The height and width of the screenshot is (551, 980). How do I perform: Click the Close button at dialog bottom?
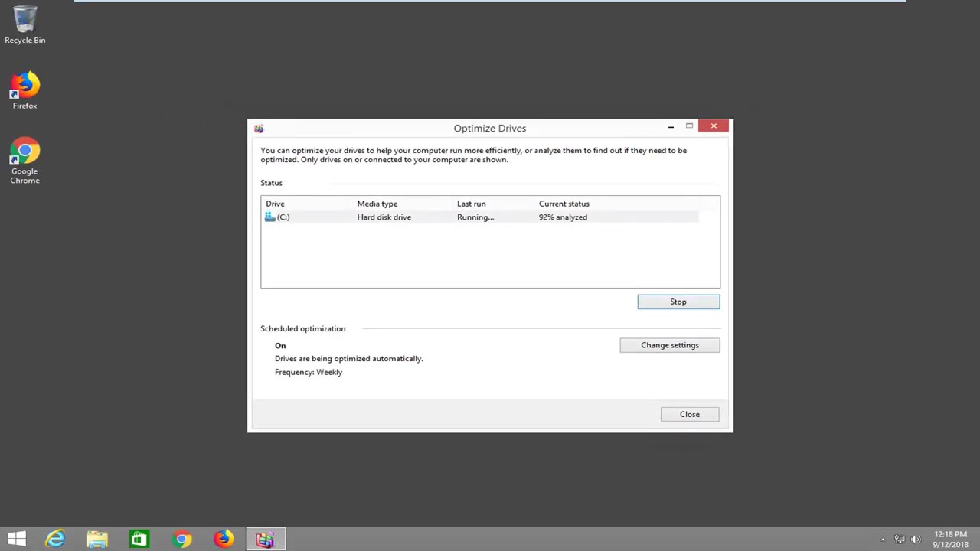(690, 414)
